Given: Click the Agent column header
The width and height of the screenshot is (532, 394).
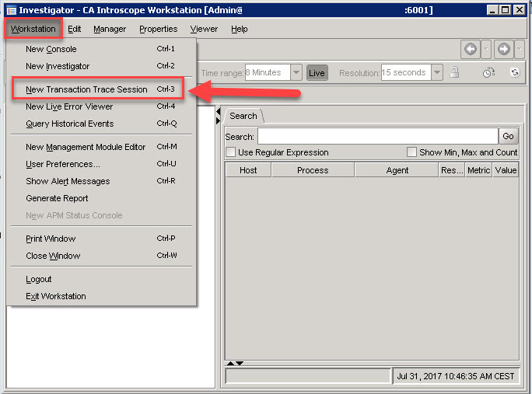Looking at the screenshot, I should pyautogui.click(x=397, y=170).
